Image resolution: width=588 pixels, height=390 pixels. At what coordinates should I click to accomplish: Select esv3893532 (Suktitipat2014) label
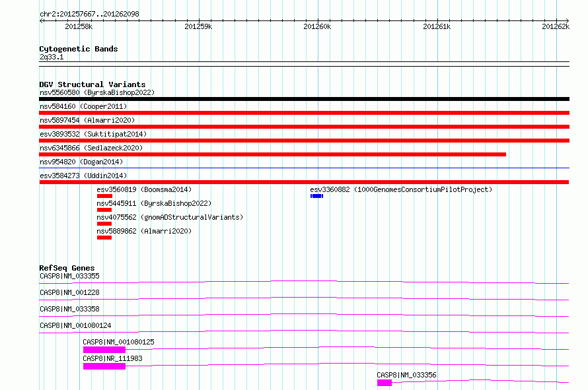(x=93, y=134)
